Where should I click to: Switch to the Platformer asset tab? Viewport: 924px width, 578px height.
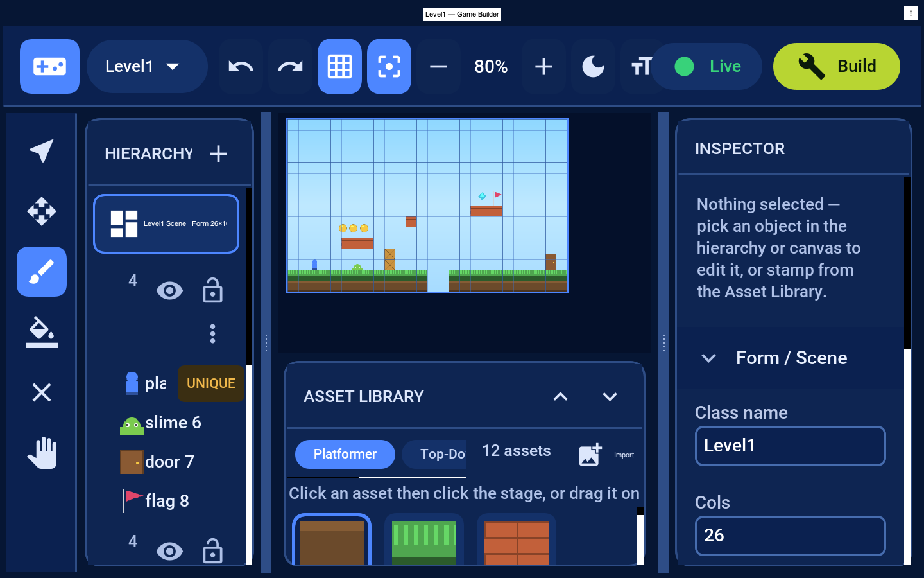pyautogui.click(x=345, y=454)
